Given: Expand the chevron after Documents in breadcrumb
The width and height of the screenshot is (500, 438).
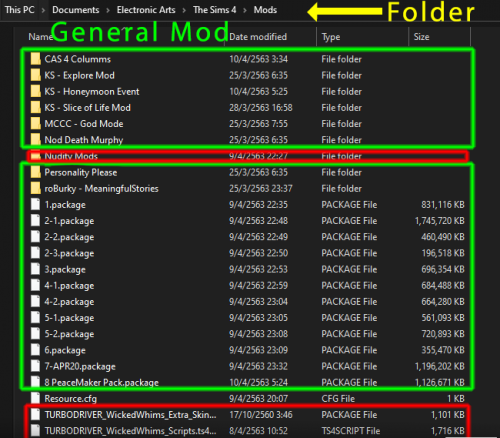Looking at the screenshot, I should pos(108,10).
